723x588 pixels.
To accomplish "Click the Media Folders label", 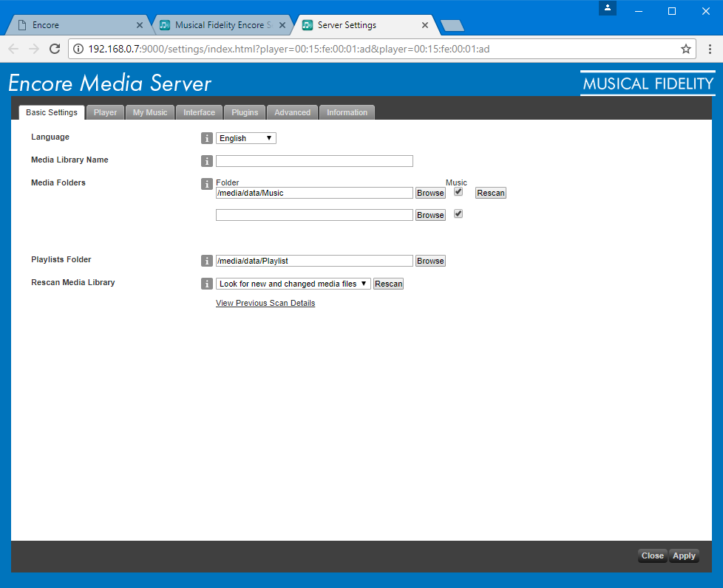I will click(x=58, y=182).
